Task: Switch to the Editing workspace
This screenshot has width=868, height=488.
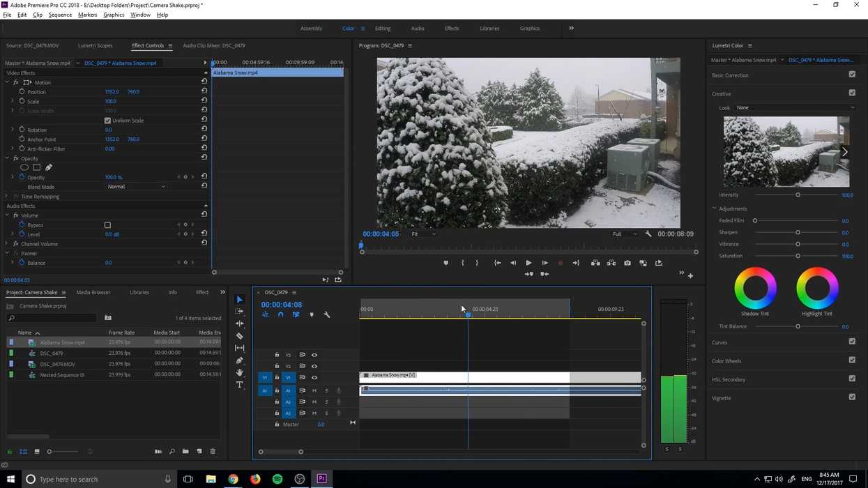Action: click(x=383, y=29)
